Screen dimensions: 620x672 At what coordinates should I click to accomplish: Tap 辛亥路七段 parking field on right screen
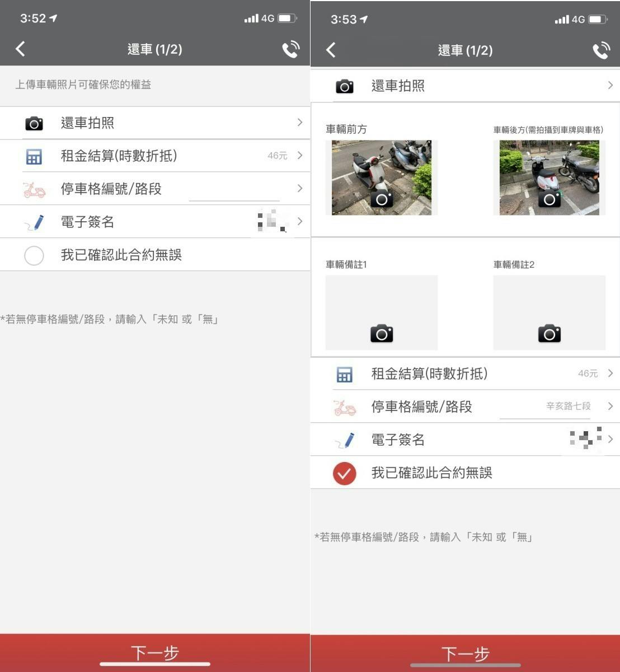[x=545, y=408]
